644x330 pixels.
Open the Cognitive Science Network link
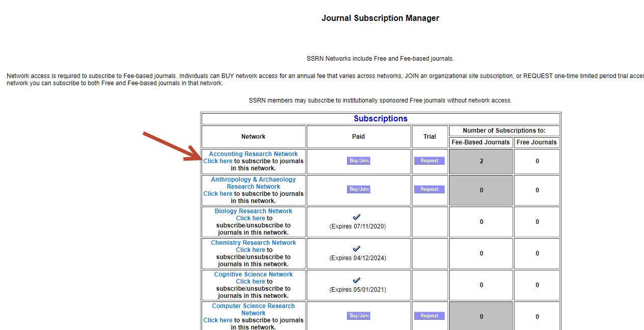point(253,274)
